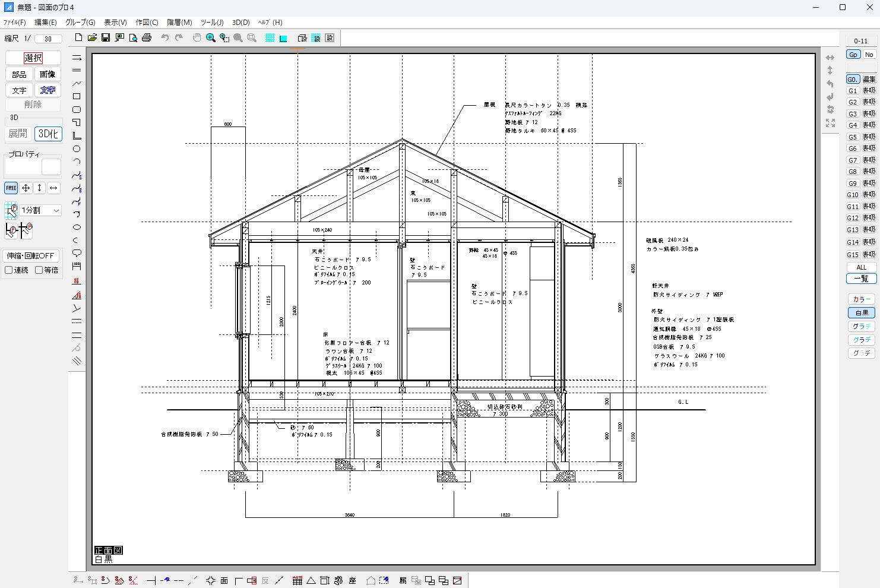Click the 3D化 button

(x=48, y=134)
